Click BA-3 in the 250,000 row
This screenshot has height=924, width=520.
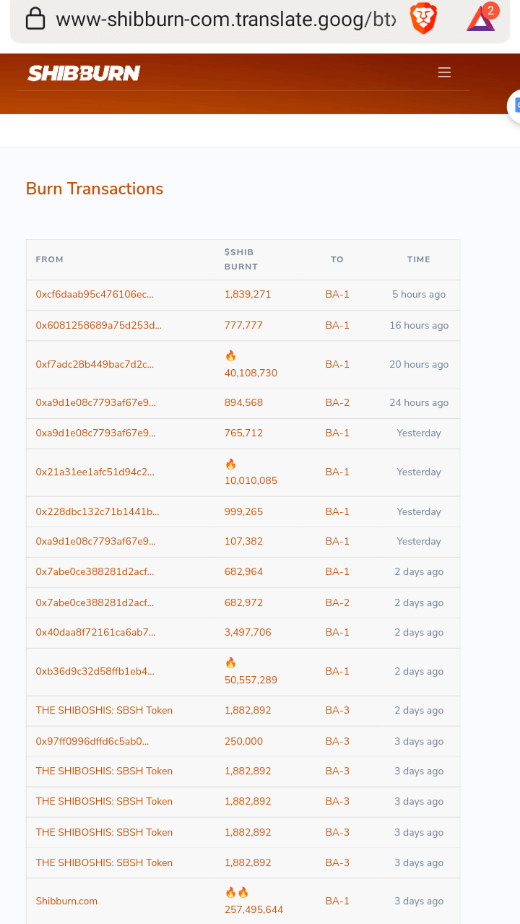point(337,741)
